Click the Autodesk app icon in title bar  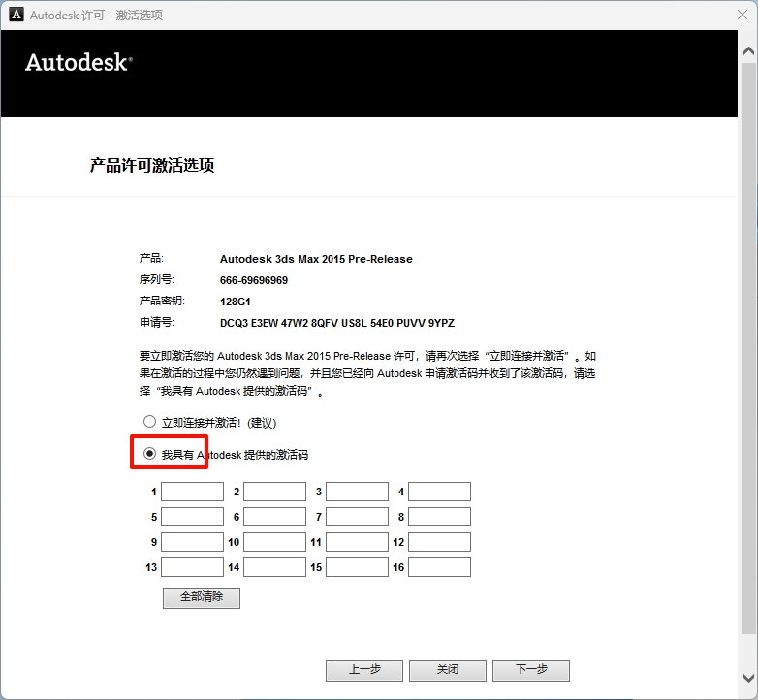tap(16, 15)
